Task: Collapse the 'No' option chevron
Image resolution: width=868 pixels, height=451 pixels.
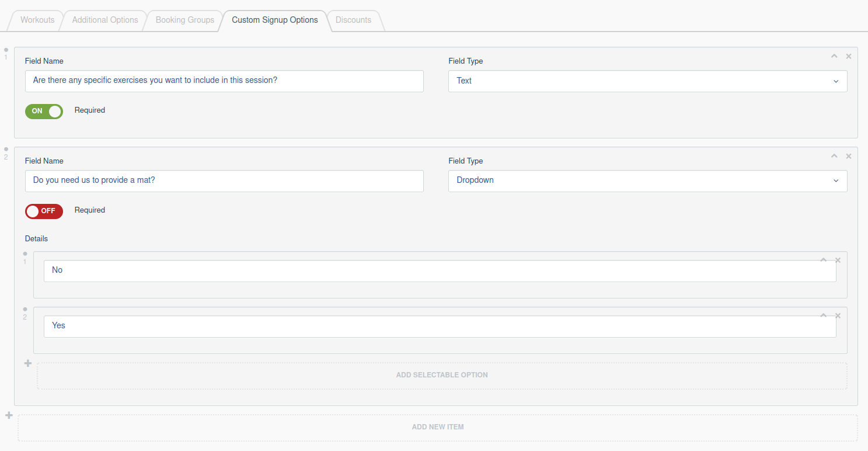Action: (x=824, y=260)
